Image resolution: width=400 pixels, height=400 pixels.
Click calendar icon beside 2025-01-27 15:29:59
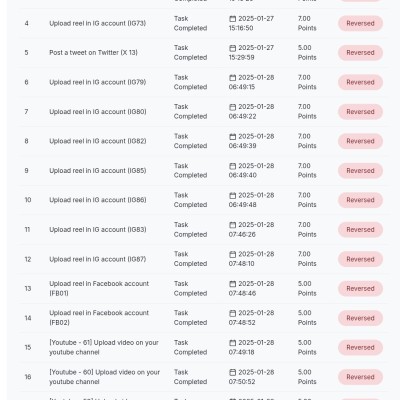point(232,48)
